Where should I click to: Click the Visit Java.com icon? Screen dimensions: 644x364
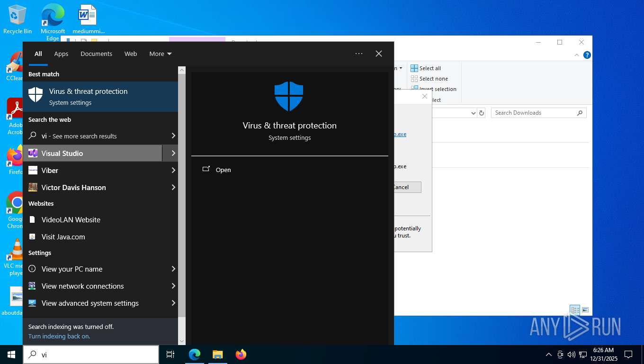tap(32, 237)
